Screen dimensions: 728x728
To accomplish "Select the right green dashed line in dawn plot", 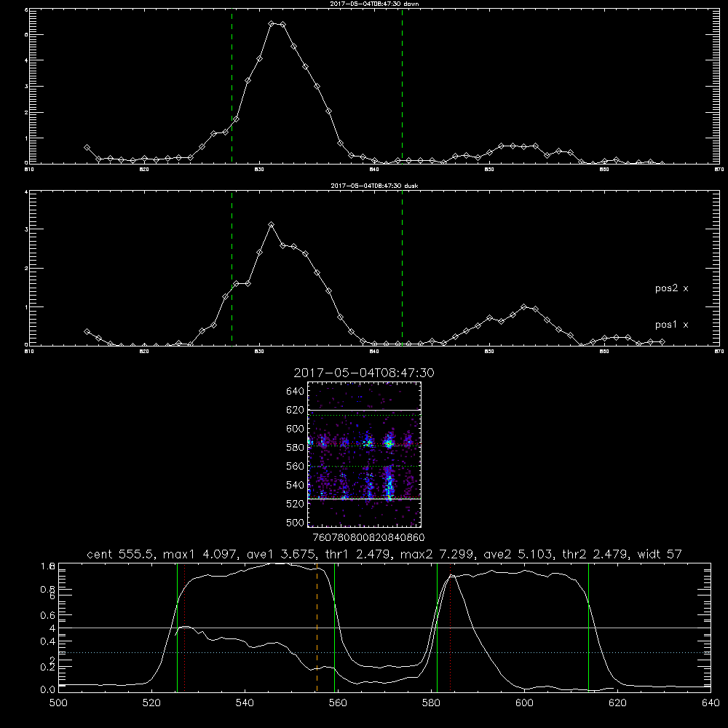I will (402, 86).
